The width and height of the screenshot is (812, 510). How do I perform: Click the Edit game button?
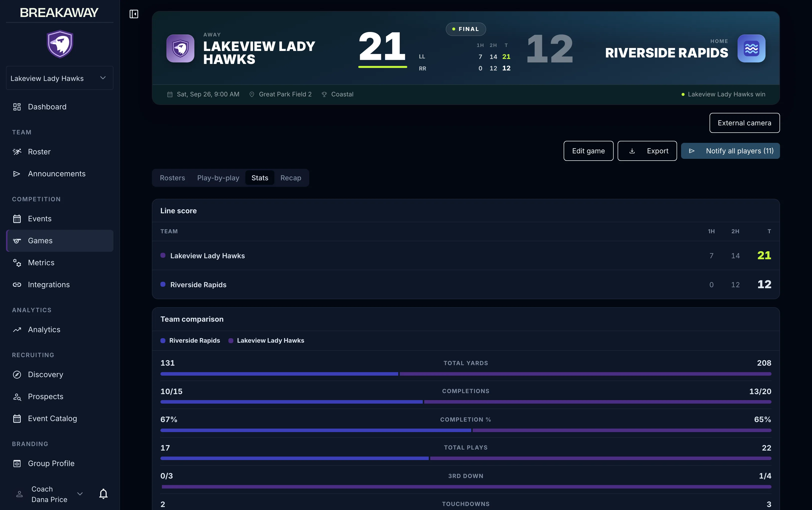(588, 151)
